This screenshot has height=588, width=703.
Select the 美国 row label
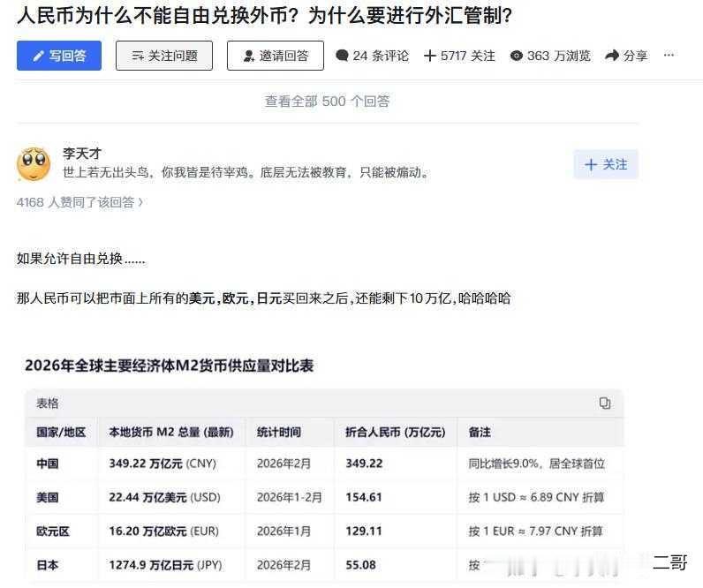coord(48,497)
